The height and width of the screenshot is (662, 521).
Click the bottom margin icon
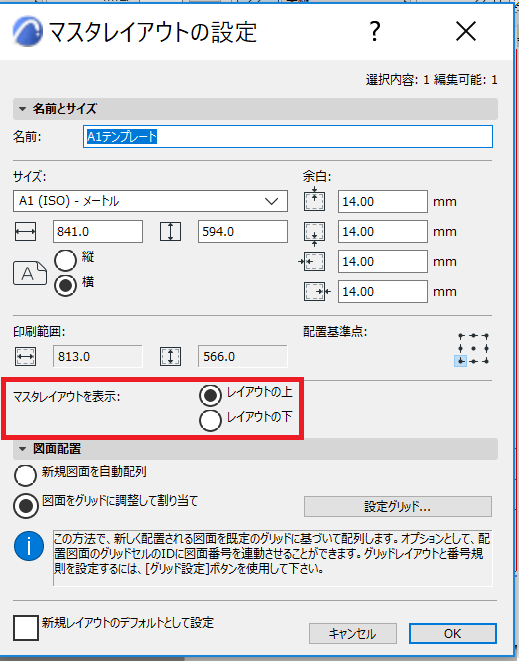click(x=314, y=233)
